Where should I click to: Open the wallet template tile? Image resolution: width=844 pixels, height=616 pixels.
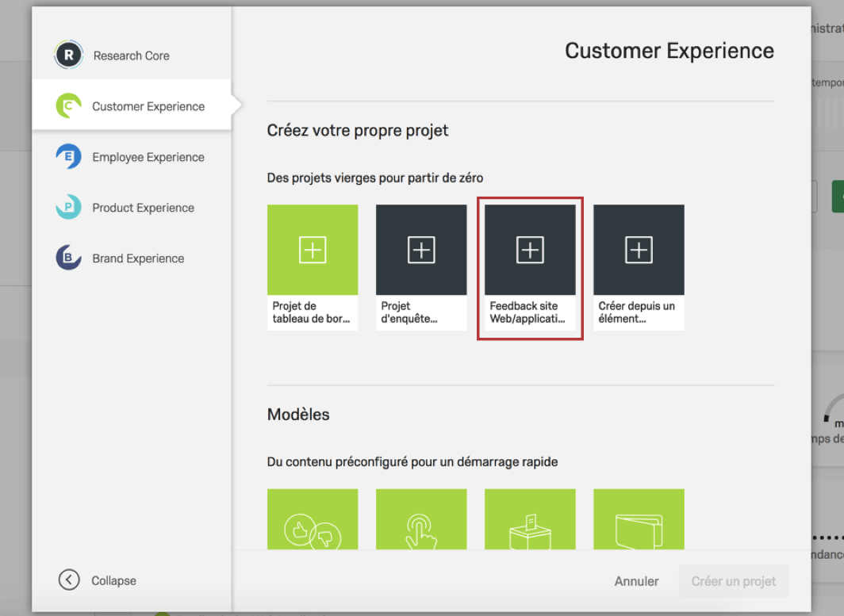click(x=639, y=519)
